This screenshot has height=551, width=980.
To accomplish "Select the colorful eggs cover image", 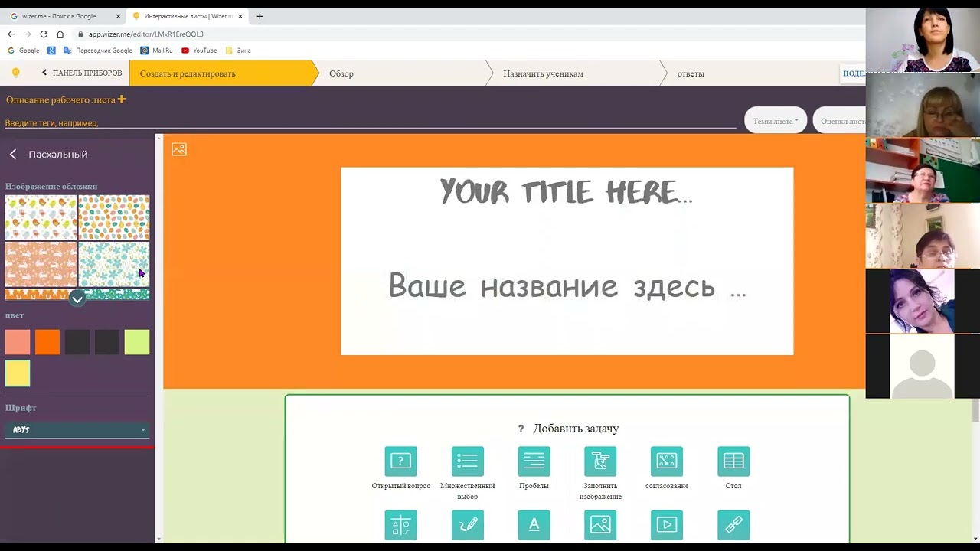I will [x=114, y=217].
